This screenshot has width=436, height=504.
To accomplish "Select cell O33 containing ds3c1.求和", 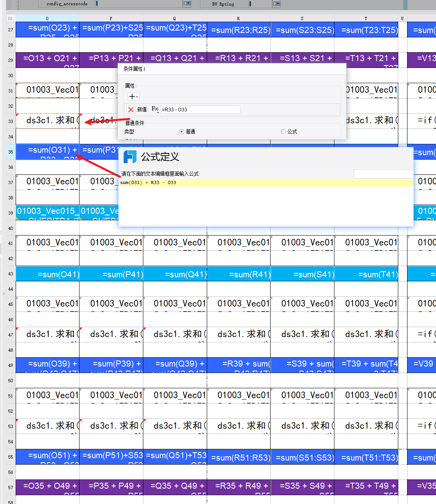I will coord(47,121).
